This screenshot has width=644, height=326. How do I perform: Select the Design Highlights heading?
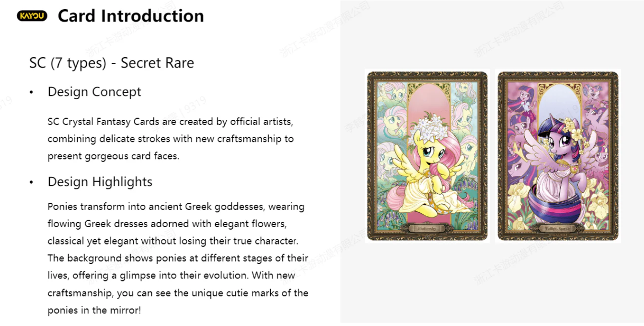[100, 182]
